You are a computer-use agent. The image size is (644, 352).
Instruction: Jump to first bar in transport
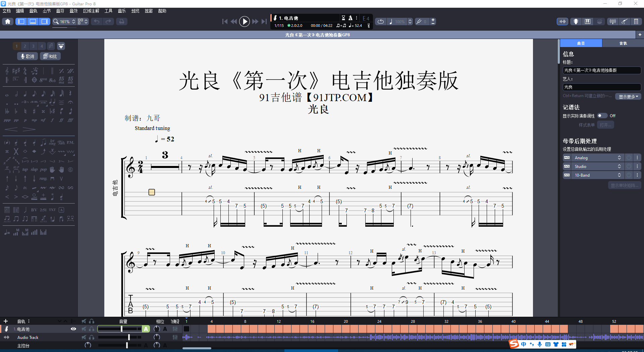(225, 21)
